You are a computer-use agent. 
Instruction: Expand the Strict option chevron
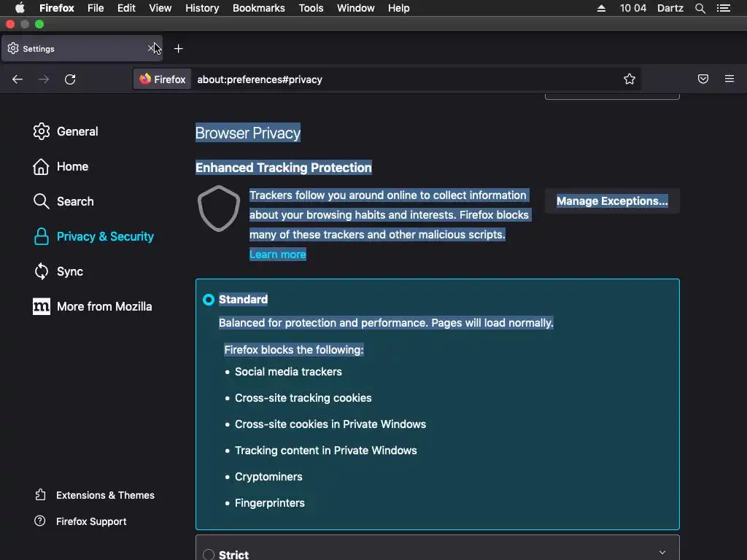tap(662, 553)
